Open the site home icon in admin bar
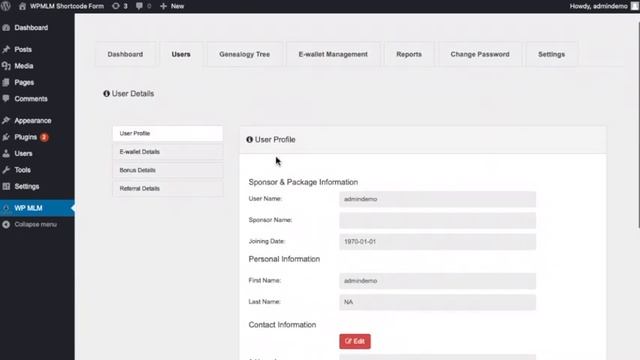The image size is (640, 360). (x=22, y=6)
